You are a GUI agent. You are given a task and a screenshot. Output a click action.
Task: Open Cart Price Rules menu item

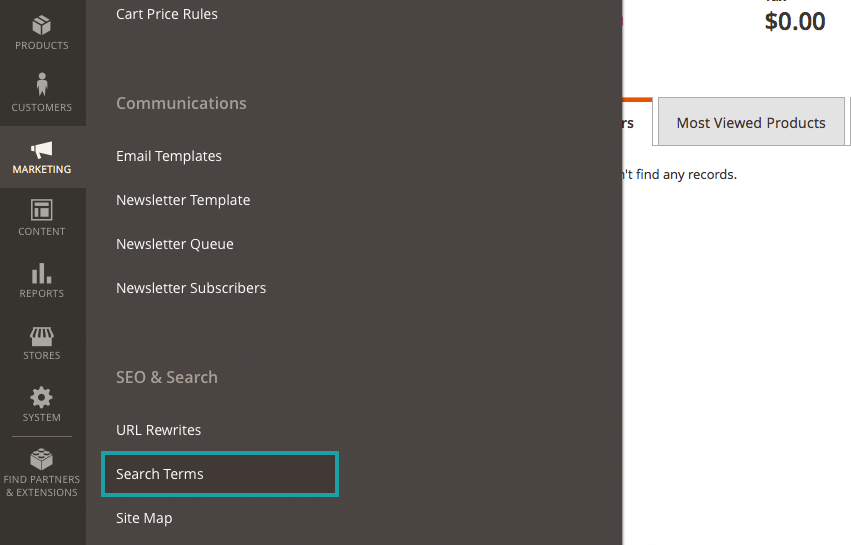coord(166,14)
